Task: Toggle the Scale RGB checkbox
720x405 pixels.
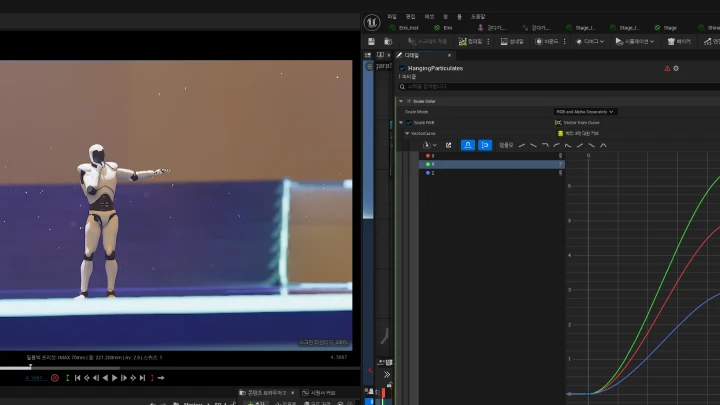Action: (409, 123)
